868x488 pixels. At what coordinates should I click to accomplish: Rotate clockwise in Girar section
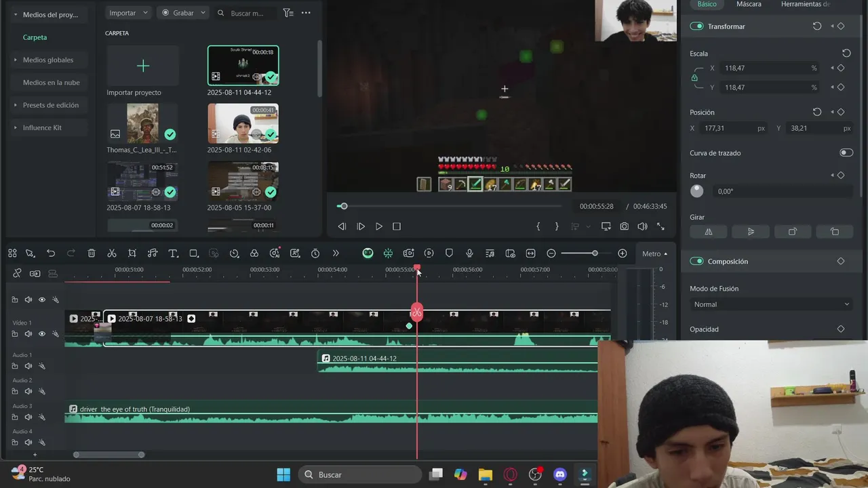[x=793, y=232]
